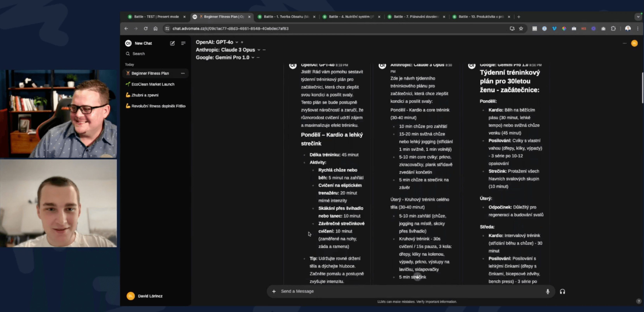Go forward in browser history
The height and width of the screenshot is (312, 644).
pyautogui.click(x=136, y=29)
